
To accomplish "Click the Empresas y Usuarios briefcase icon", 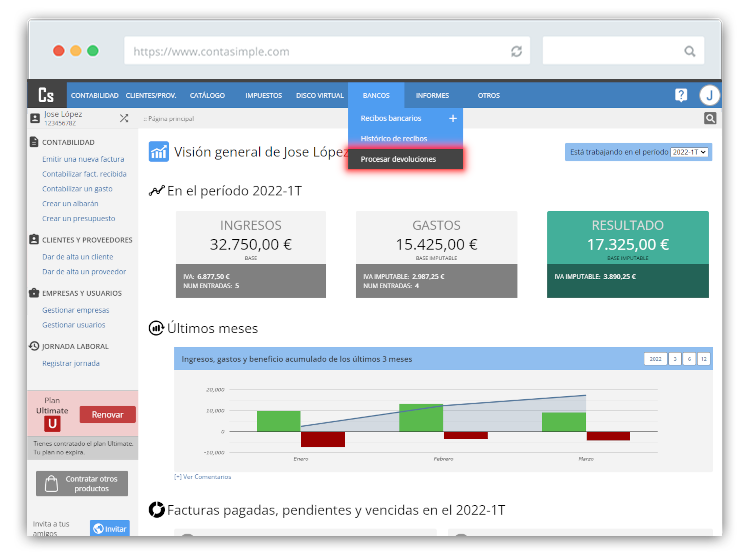I will pos(34,293).
